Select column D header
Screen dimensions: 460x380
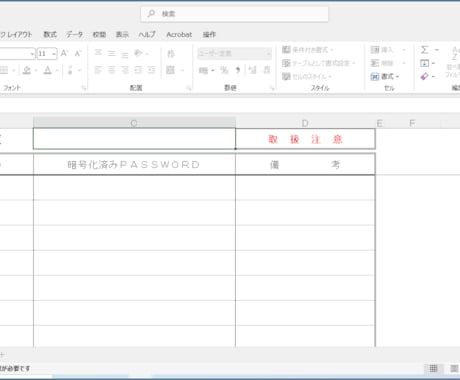click(x=305, y=123)
